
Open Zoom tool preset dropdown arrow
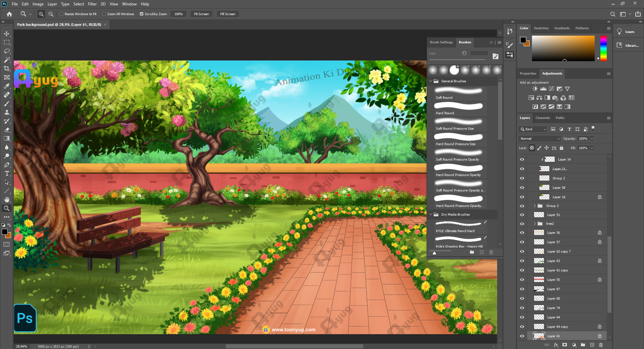30,14
